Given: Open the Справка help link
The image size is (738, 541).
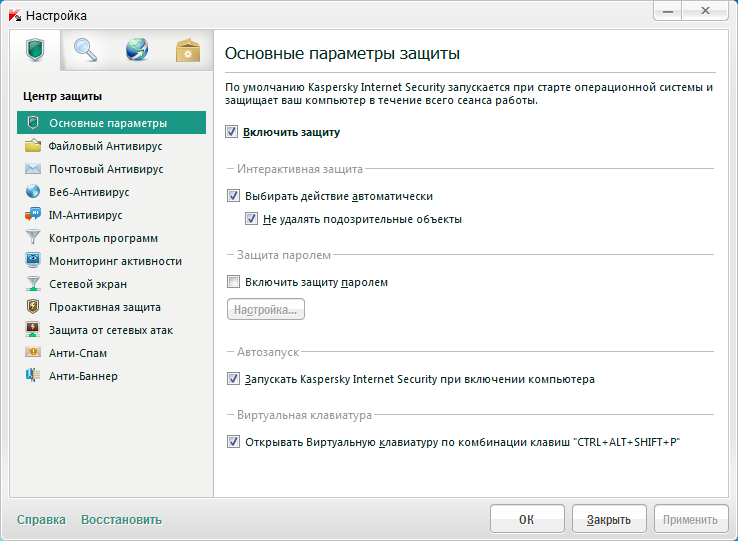Looking at the screenshot, I should coord(41,520).
